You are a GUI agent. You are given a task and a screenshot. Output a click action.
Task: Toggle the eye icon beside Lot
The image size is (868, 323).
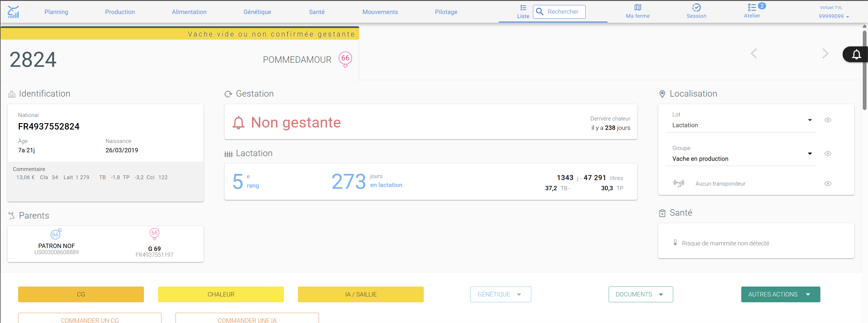(828, 120)
